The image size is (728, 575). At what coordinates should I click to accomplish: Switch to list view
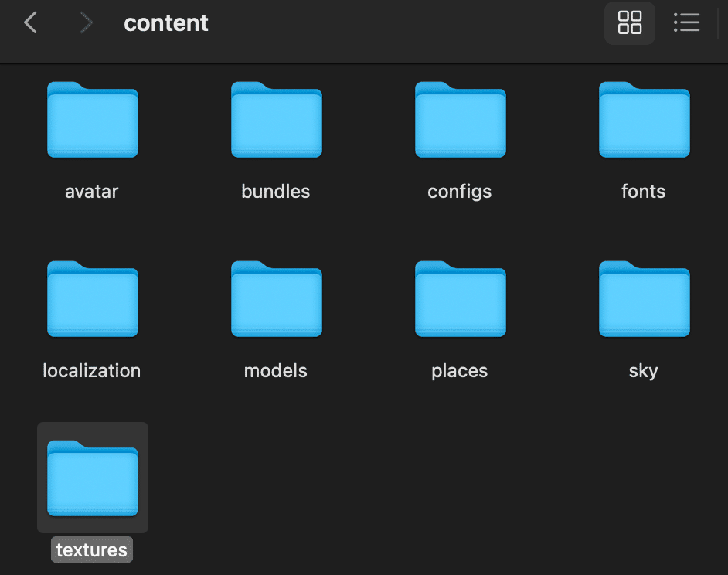tap(687, 22)
